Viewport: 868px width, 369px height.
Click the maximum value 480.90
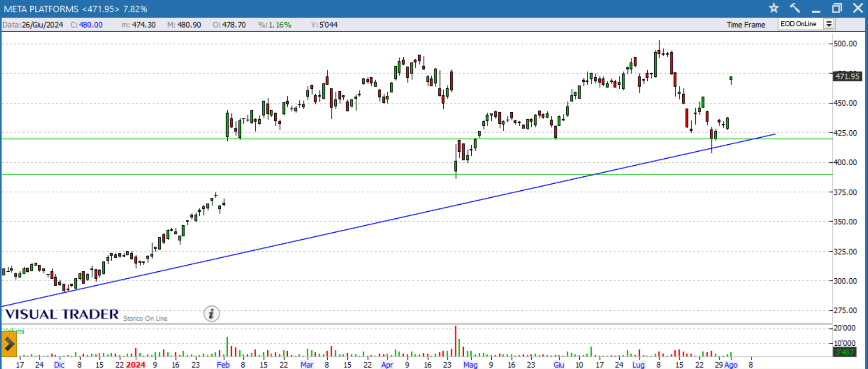(190, 25)
